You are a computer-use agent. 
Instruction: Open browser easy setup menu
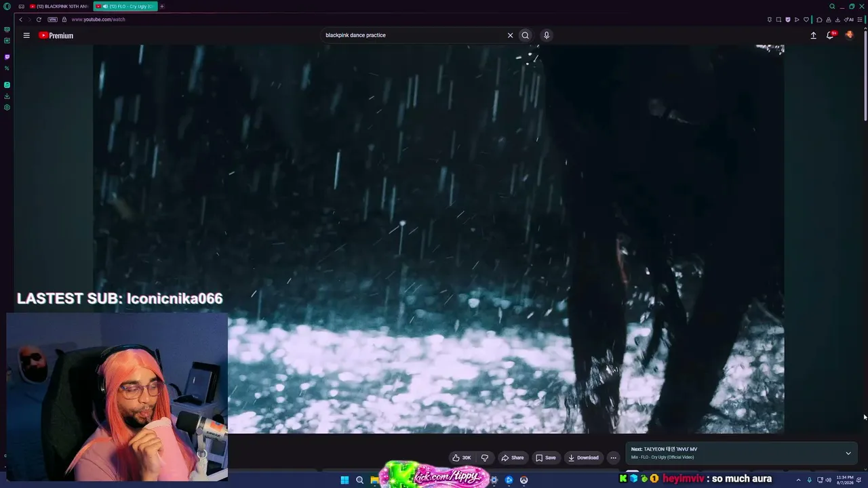pyautogui.click(x=860, y=20)
